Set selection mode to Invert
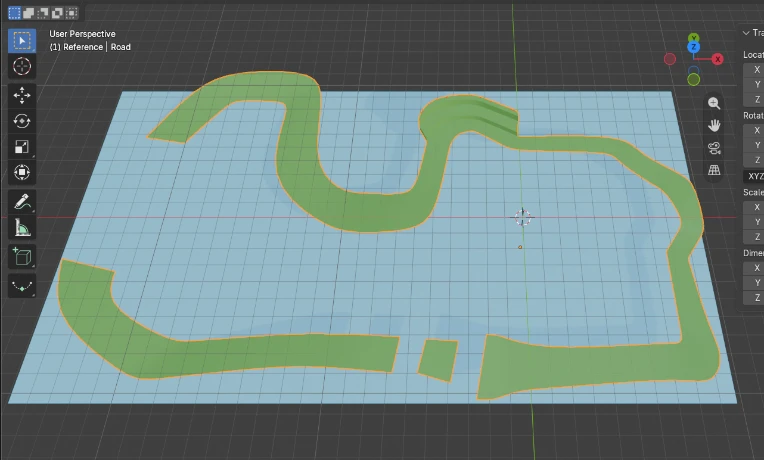The width and height of the screenshot is (764, 460). click(57, 13)
